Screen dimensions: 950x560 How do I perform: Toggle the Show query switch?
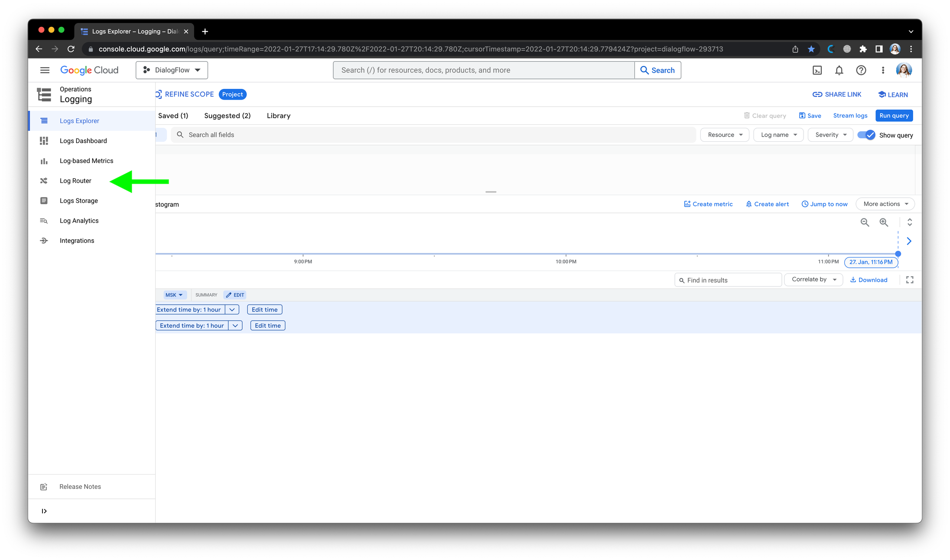[x=866, y=135]
